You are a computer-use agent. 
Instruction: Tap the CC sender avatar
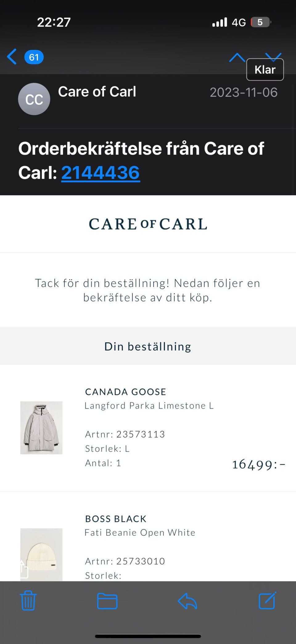tap(34, 99)
